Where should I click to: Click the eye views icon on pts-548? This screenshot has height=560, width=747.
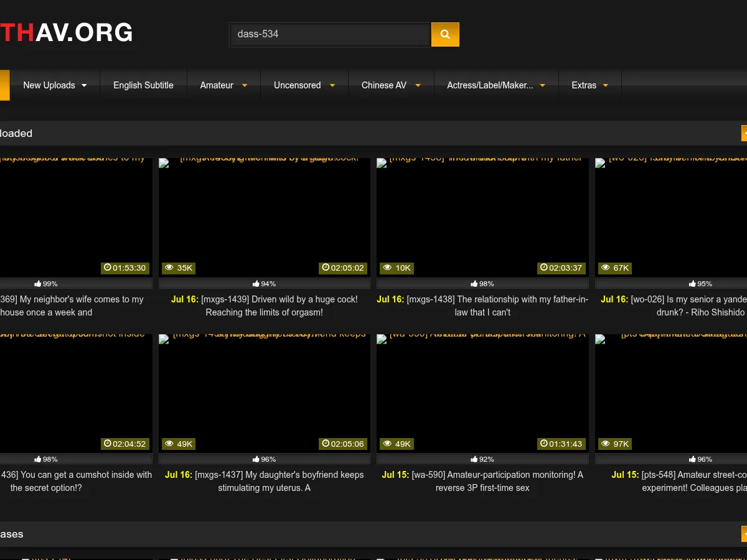(605, 444)
